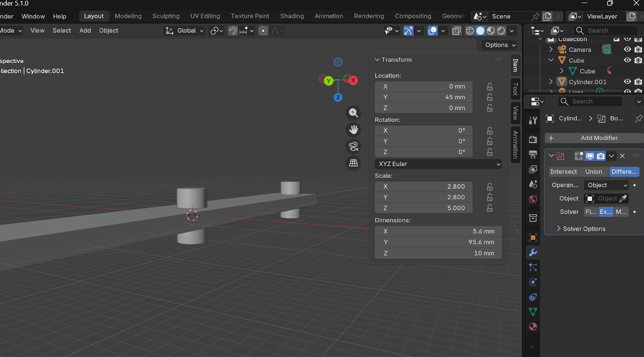
Task: Open the Object Constraints tab icon
Action: (x=533, y=297)
